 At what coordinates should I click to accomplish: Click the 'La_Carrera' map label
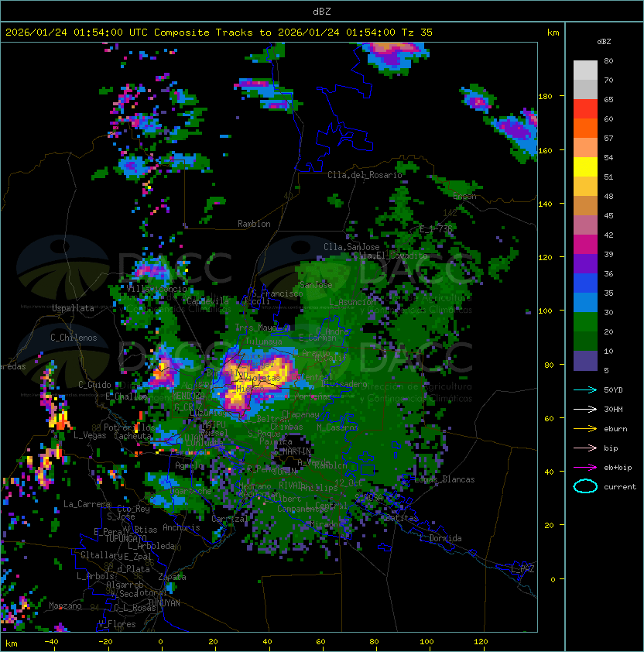[87, 504]
